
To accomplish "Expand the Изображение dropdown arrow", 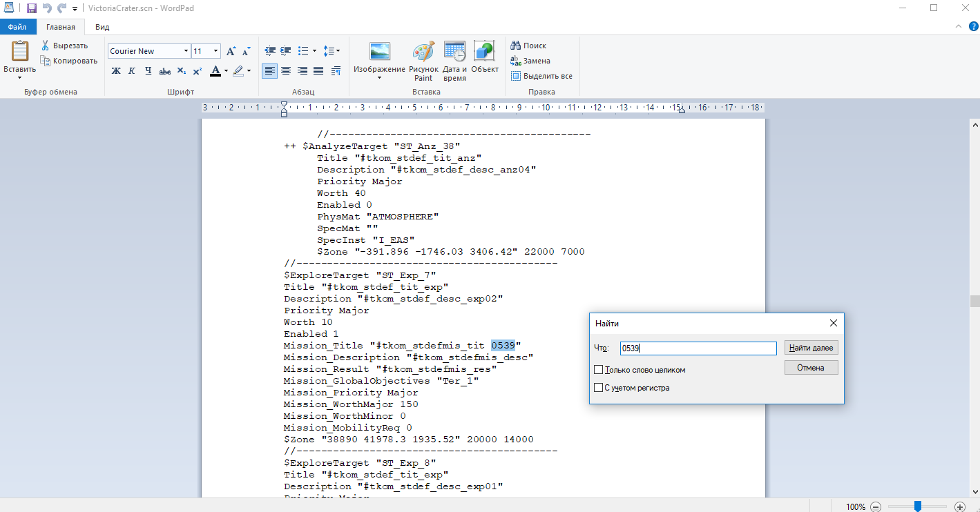I will 379,78.
